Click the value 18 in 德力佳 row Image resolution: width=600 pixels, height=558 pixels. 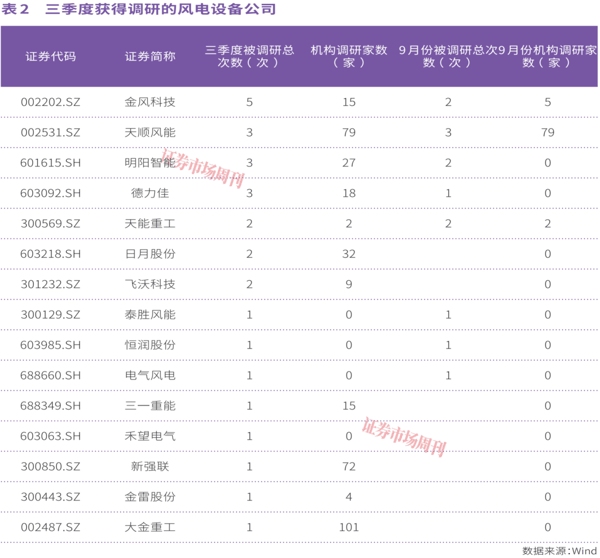pos(349,193)
